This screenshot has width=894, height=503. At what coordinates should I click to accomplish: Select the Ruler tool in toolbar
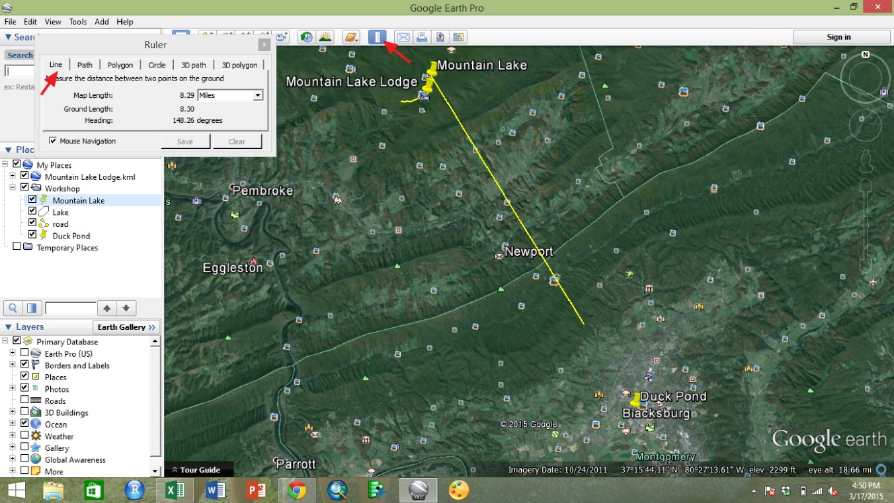pyautogui.click(x=377, y=37)
